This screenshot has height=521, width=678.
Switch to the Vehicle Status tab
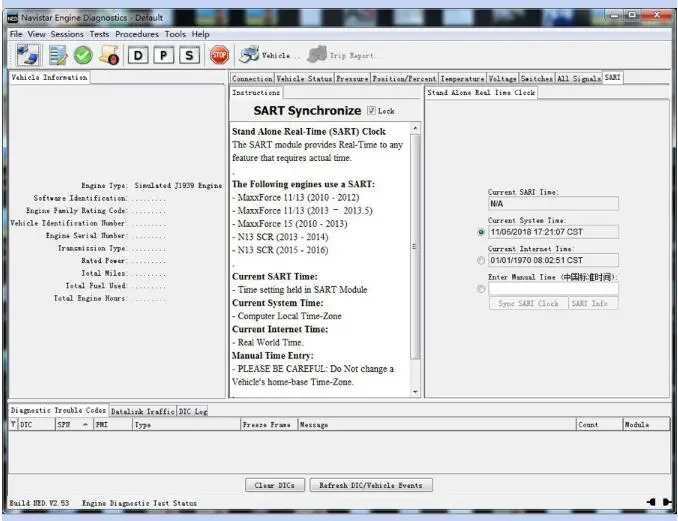pos(304,79)
